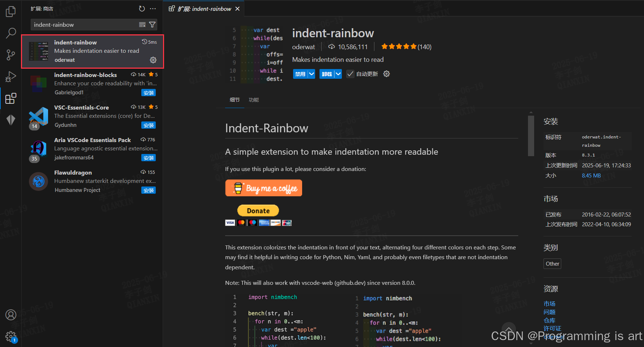
Task: Clear the extension search results
Action: [x=142, y=25]
